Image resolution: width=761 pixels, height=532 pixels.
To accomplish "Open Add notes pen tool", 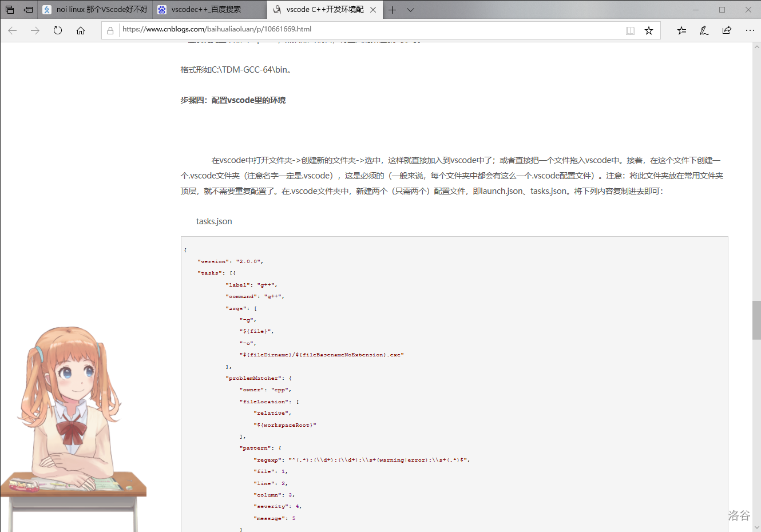I will [704, 30].
